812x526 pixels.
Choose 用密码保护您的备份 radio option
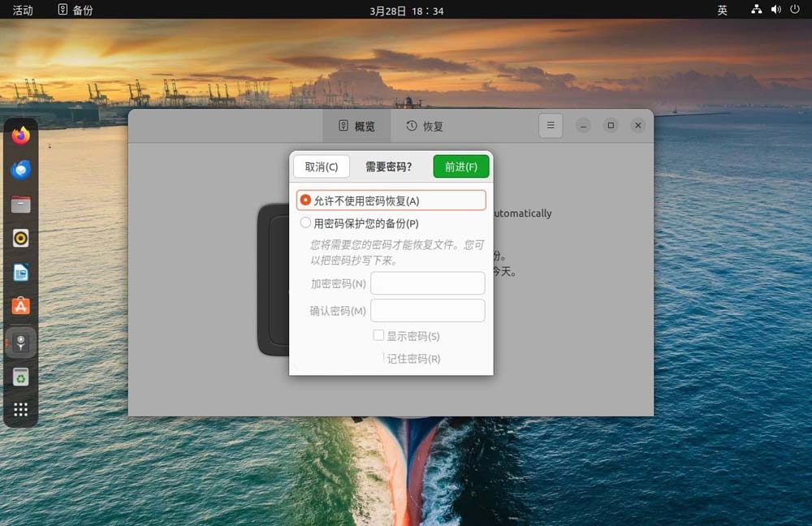306,223
